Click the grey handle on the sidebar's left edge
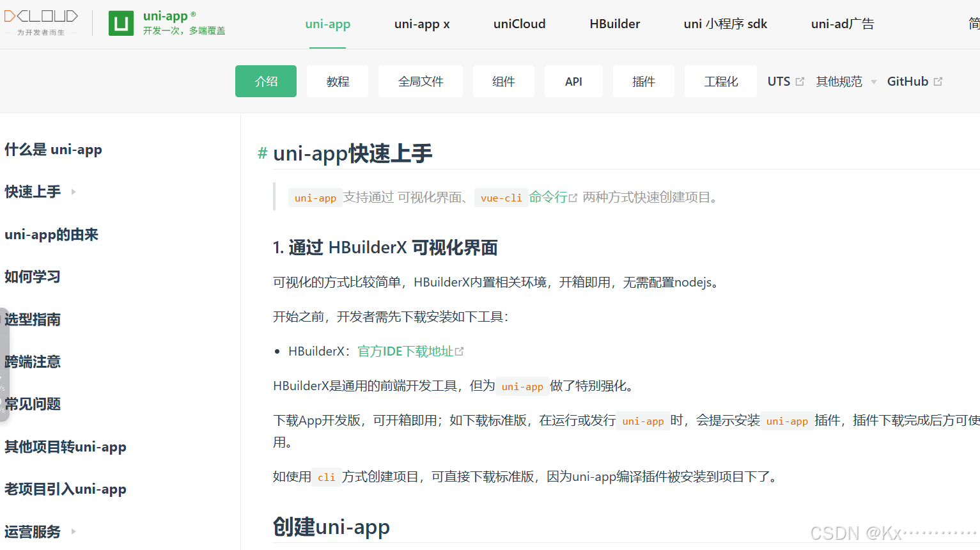 [x=4, y=365]
